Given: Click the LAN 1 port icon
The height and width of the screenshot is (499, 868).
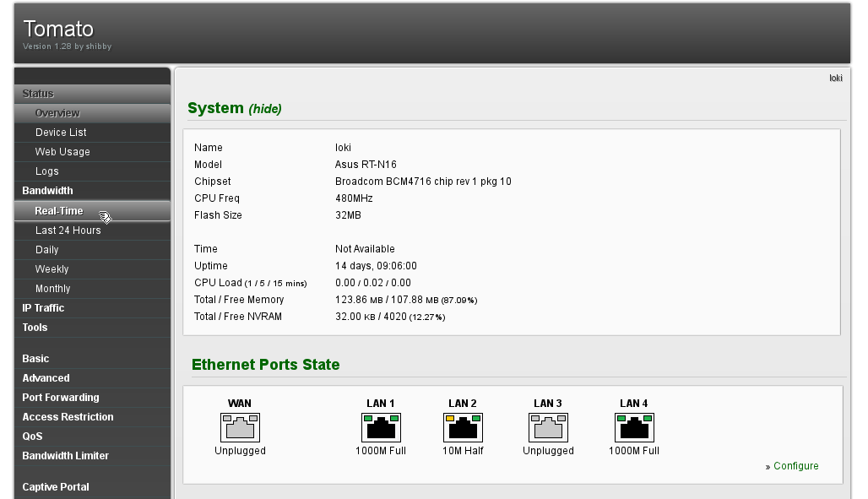Looking at the screenshot, I should coord(381,427).
